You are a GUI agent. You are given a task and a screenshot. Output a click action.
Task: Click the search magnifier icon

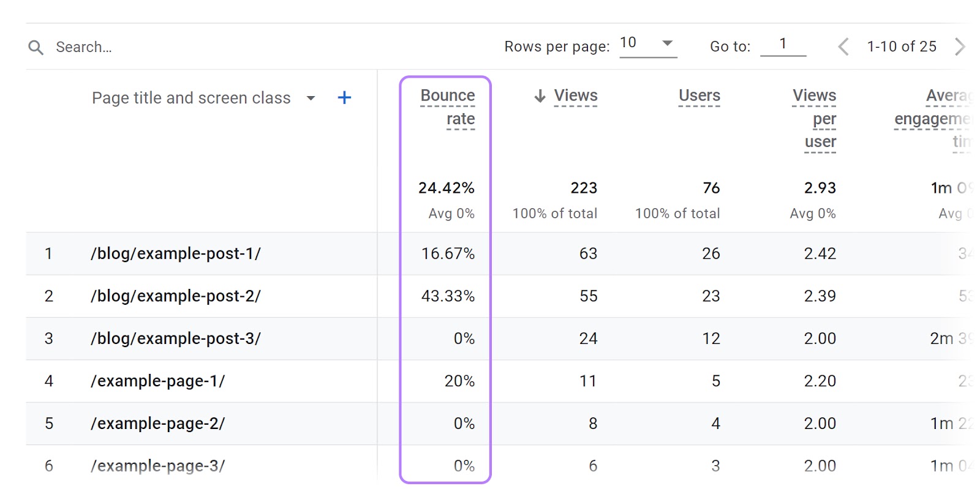(36, 47)
